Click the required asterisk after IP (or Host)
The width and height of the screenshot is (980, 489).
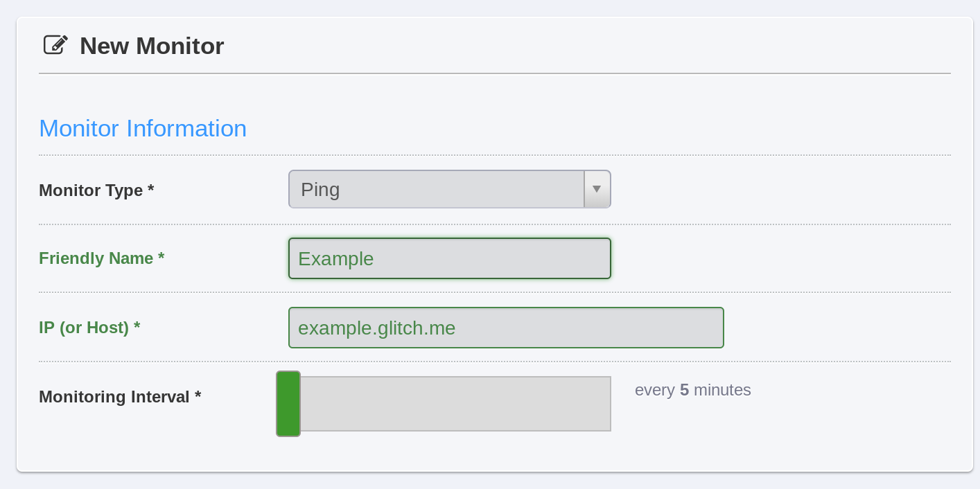click(x=137, y=328)
